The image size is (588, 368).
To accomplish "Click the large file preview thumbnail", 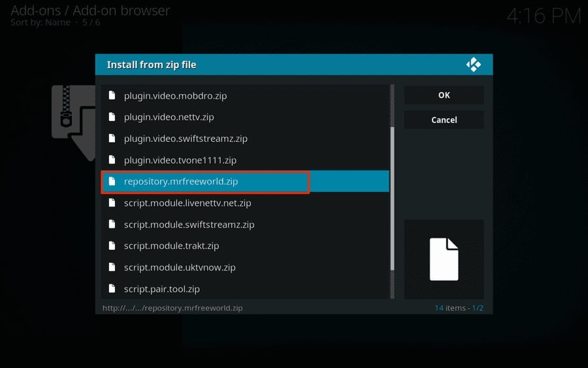I will click(444, 259).
